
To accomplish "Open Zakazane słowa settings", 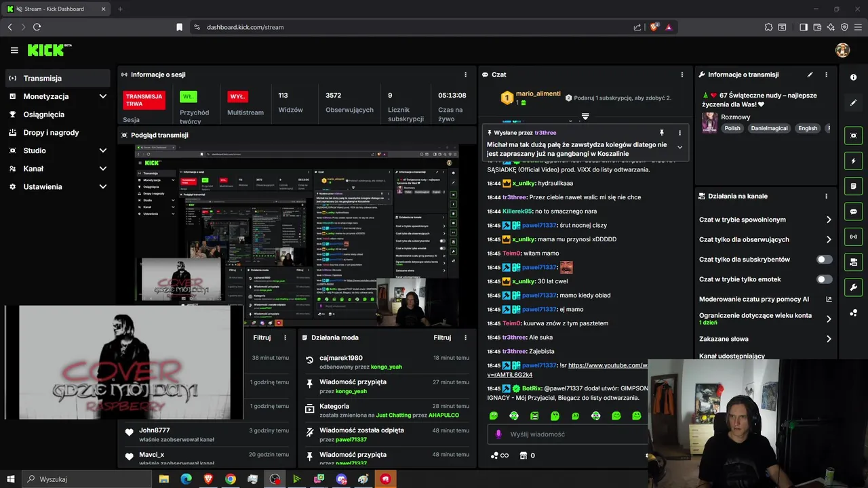I will 765,339.
